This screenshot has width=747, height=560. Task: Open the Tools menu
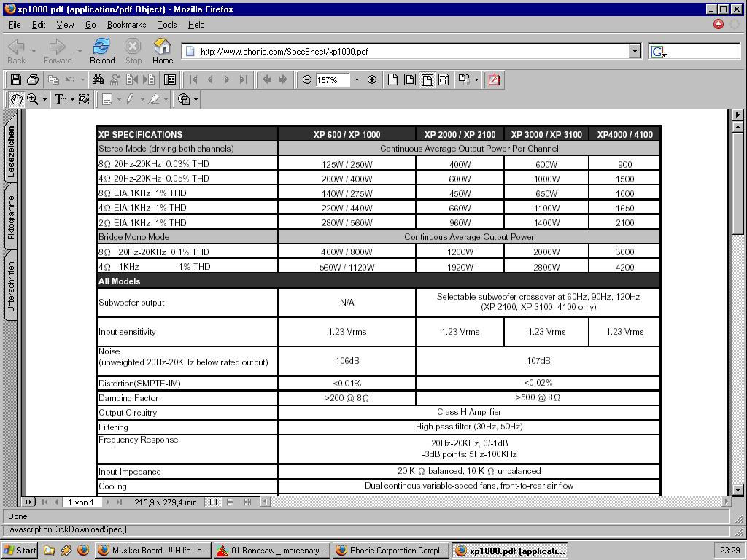click(167, 25)
